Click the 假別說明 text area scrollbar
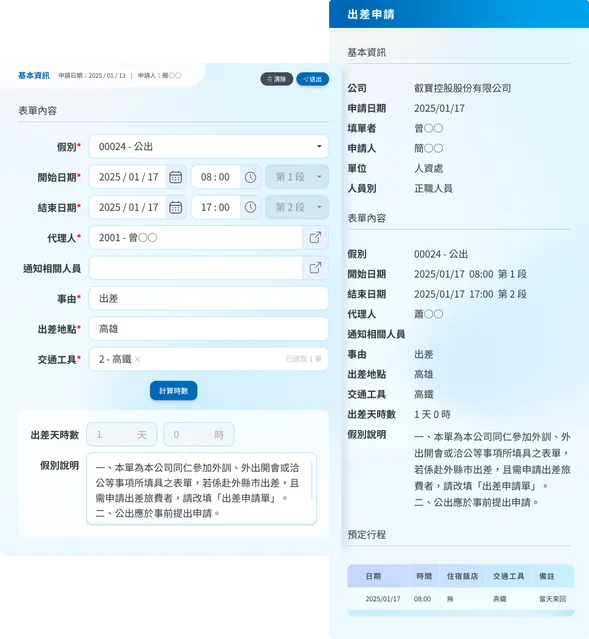Image resolution: width=589 pixels, height=639 pixels. point(312,481)
